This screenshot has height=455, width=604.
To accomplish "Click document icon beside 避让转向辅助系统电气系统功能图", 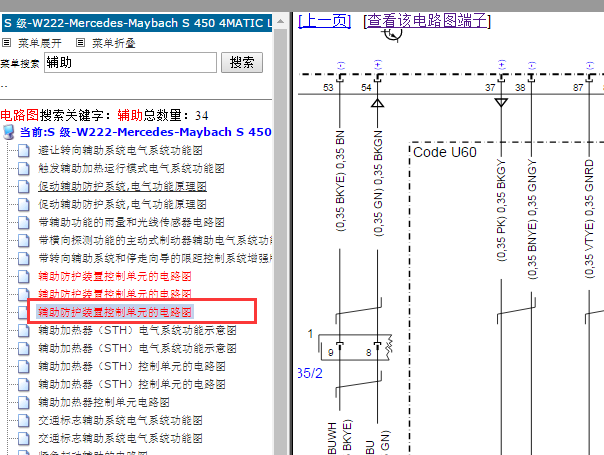I will (24, 150).
